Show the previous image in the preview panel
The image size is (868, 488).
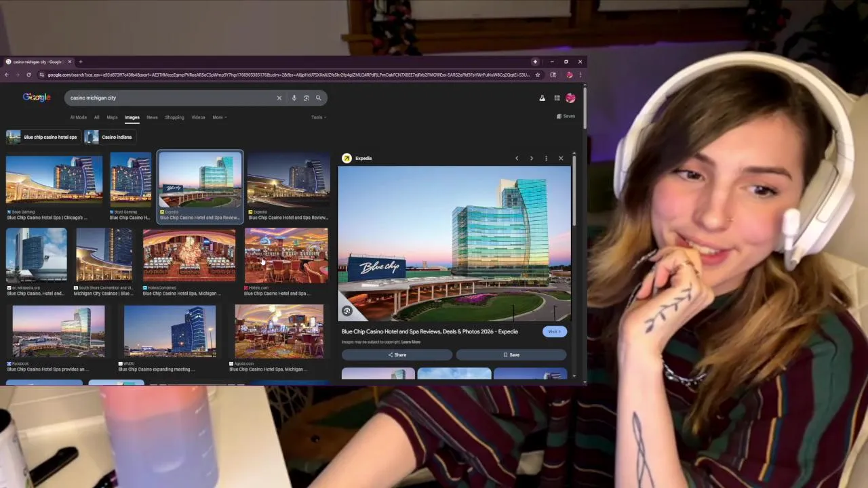point(517,159)
